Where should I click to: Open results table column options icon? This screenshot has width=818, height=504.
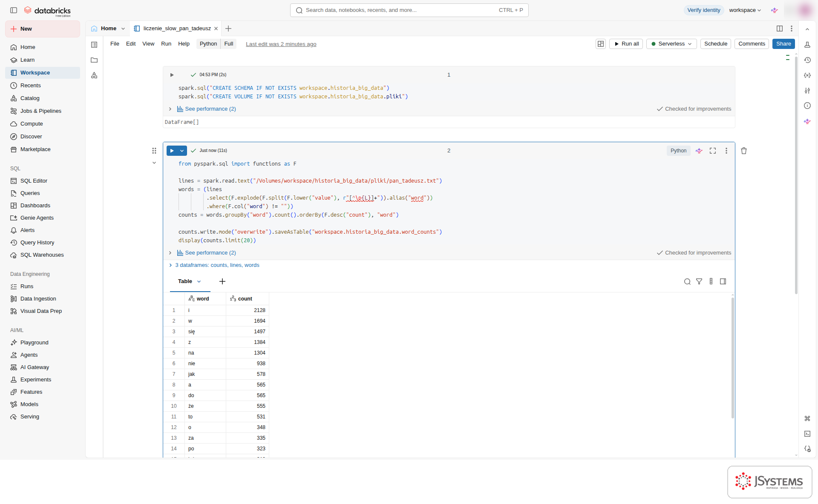pyautogui.click(x=711, y=281)
